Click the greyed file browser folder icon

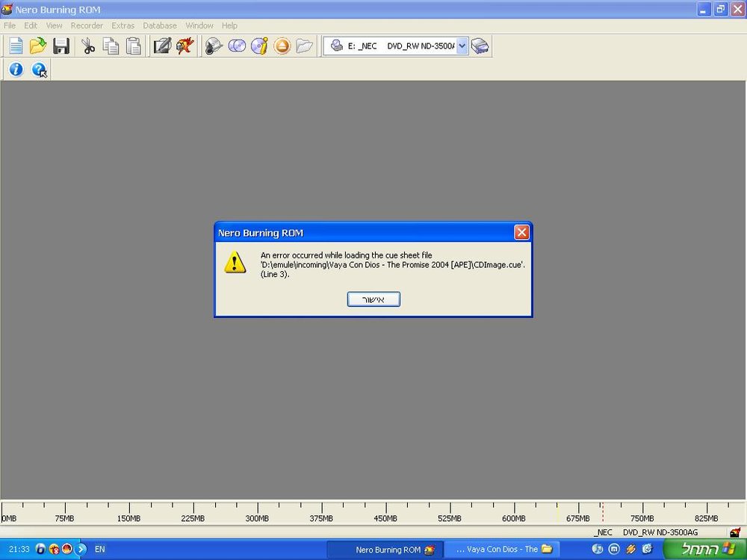pyautogui.click(x=305, y=46)
